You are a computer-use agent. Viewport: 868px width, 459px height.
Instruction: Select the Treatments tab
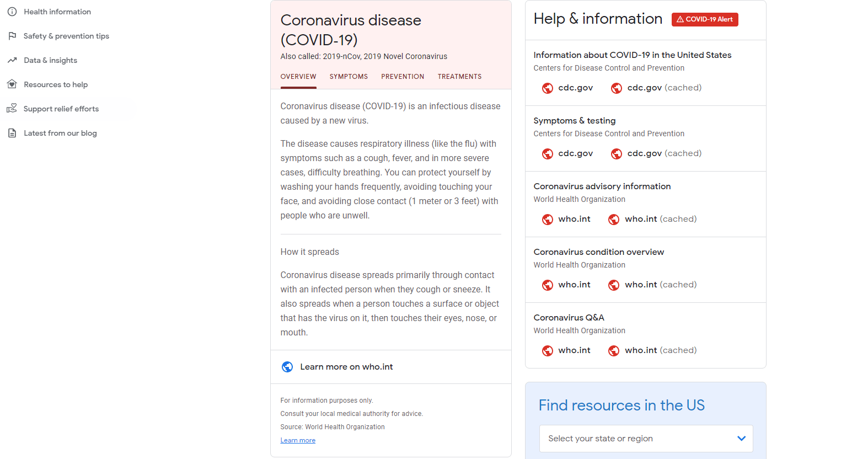click(x=459, y=77)
